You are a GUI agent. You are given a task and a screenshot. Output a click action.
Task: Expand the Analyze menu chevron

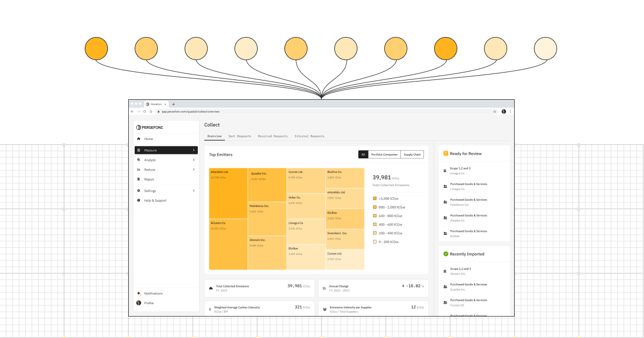194,160
